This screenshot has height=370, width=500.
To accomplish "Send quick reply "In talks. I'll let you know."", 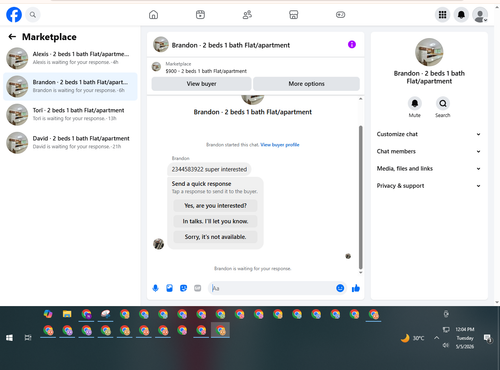I will tap(215, 221).
